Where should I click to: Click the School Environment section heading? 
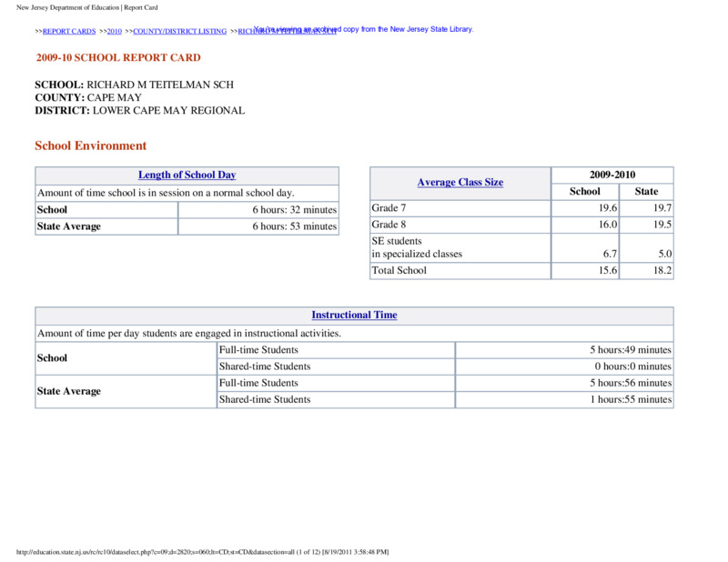pos(90,146)
